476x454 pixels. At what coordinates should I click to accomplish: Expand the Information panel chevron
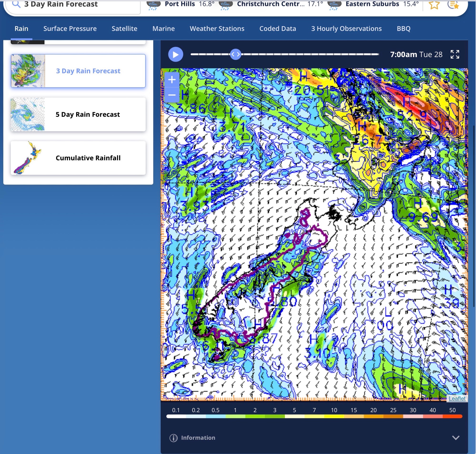coord(456,438)
